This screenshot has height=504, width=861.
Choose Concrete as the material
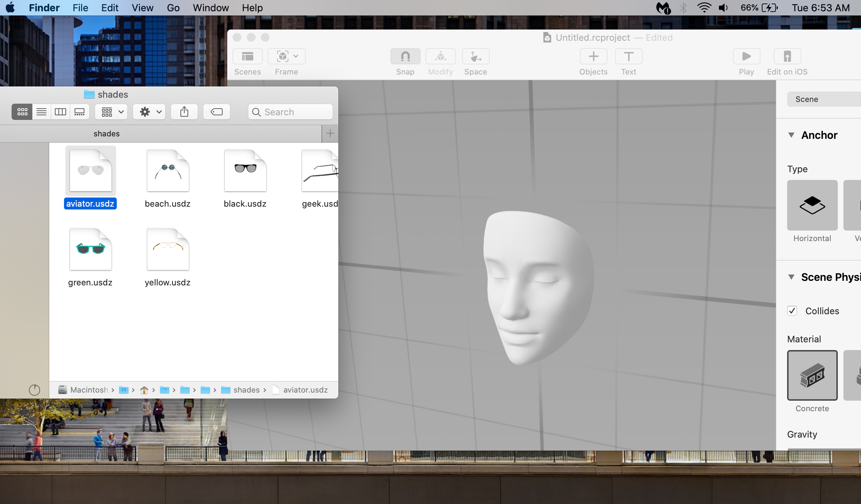tap(812, 375)
